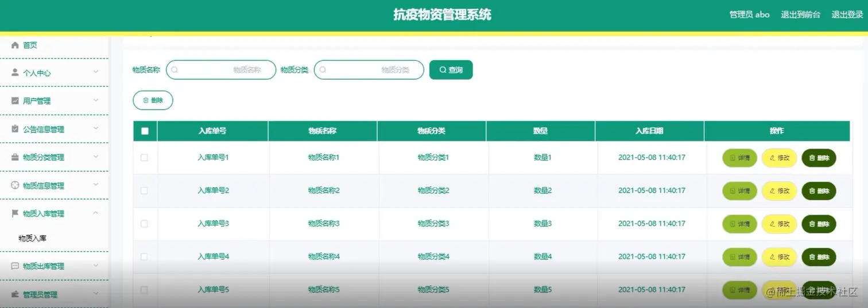Open 物质信息管理 menu label
Screen dimensions: 868x308
pyautogui.click(x=44, y=186)
